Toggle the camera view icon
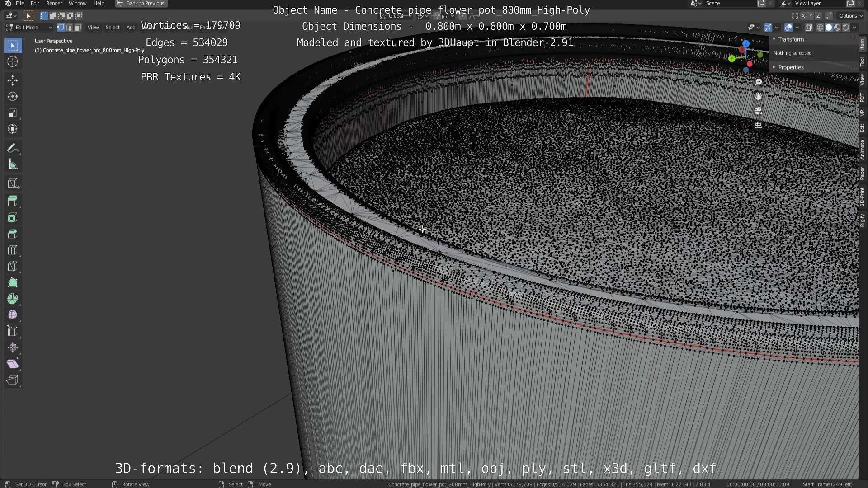Image resolution: width=868 pixels, height=488 pixels. [x=758, y=111]
